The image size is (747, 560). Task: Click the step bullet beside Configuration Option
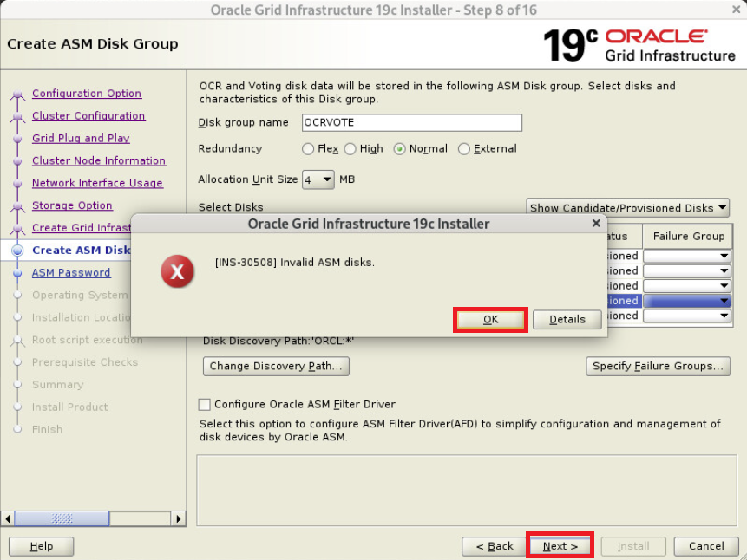point(17,94)
